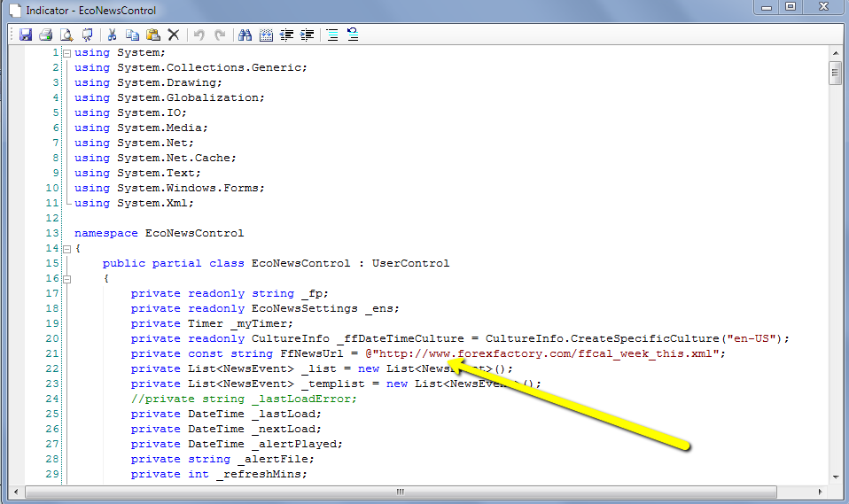
Task: Collapse the using directives block at line 1
Action: pyautogui.click(x=67, y=53)
